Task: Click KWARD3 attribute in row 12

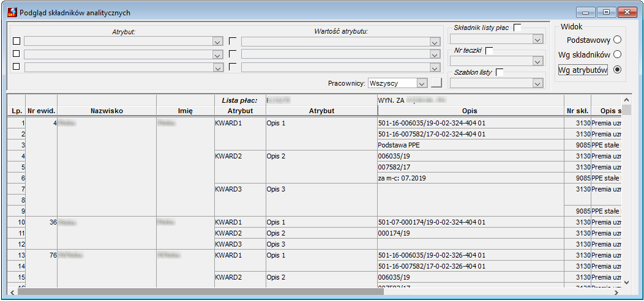Action: (x=240, y=244)
